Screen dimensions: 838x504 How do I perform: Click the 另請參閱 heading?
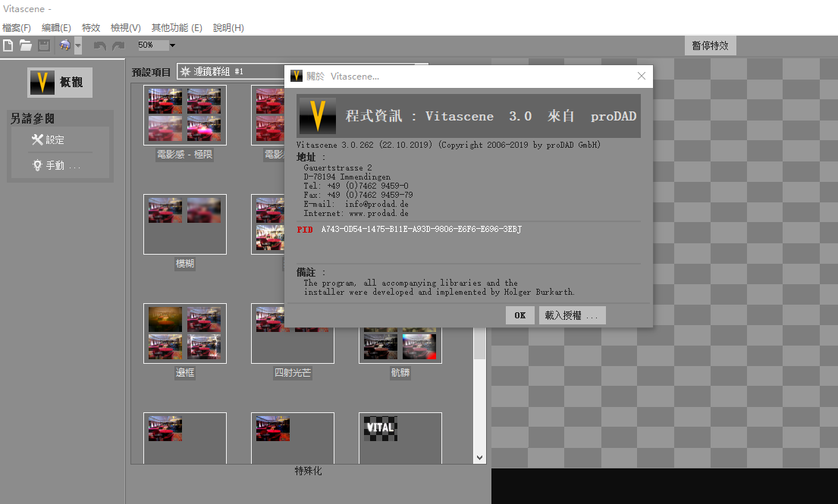tap(33, 118)
